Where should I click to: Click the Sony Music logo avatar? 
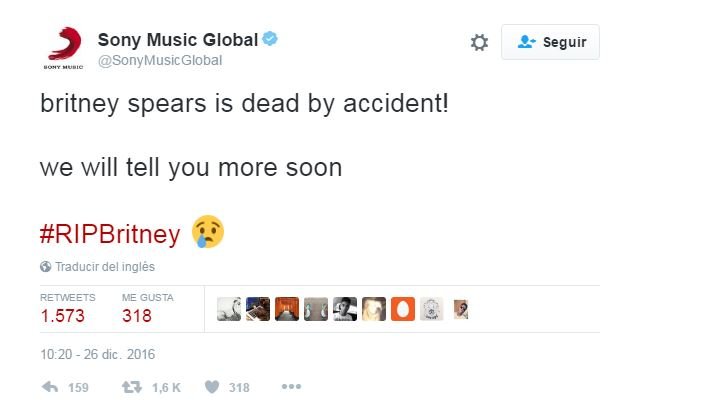pos(63,47)
